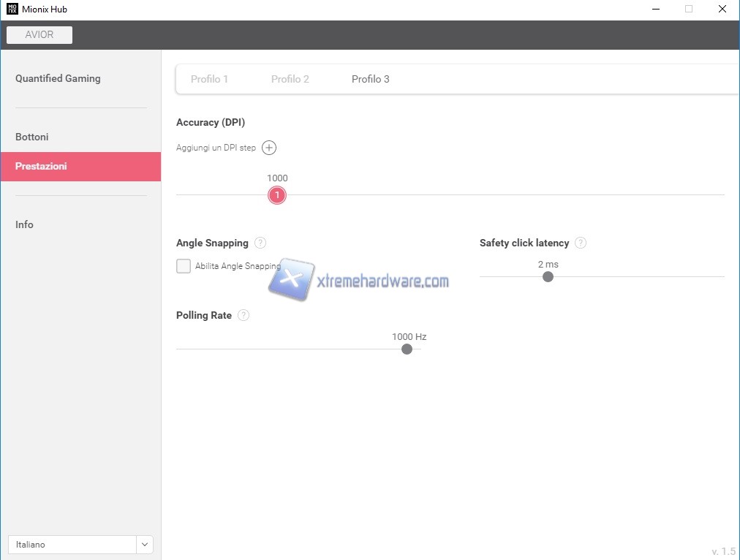Click the Angle Snapping help question icon
This screenshot has width=740, height=560.
point(260,243)
